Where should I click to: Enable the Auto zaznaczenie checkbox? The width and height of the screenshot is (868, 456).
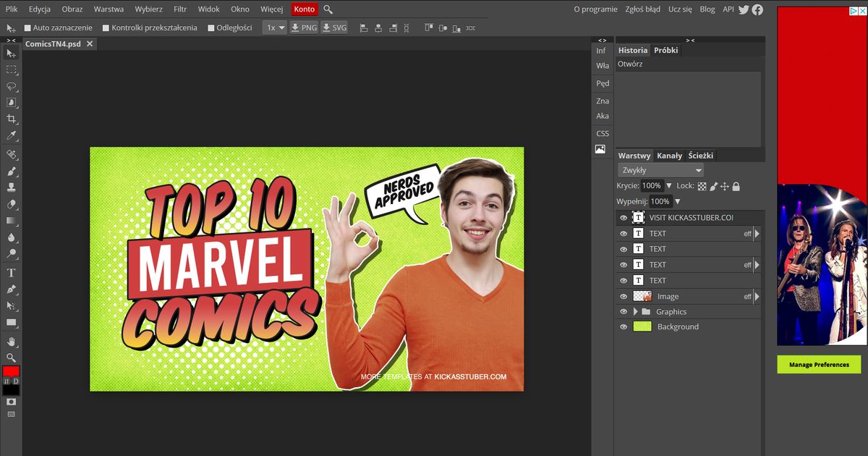coord(27,28)
